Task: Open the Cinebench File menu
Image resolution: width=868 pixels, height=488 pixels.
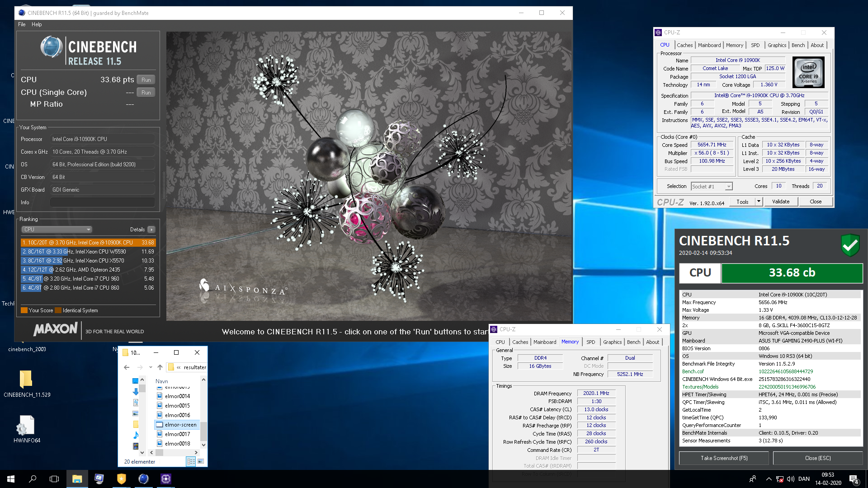Action: (x=22, y=24)
